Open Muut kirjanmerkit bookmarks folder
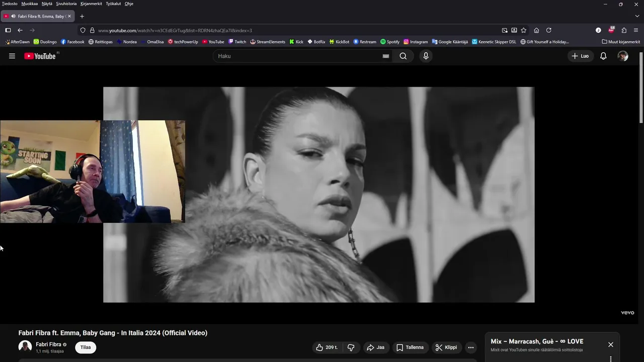The image size is (644, 362). 621,42
